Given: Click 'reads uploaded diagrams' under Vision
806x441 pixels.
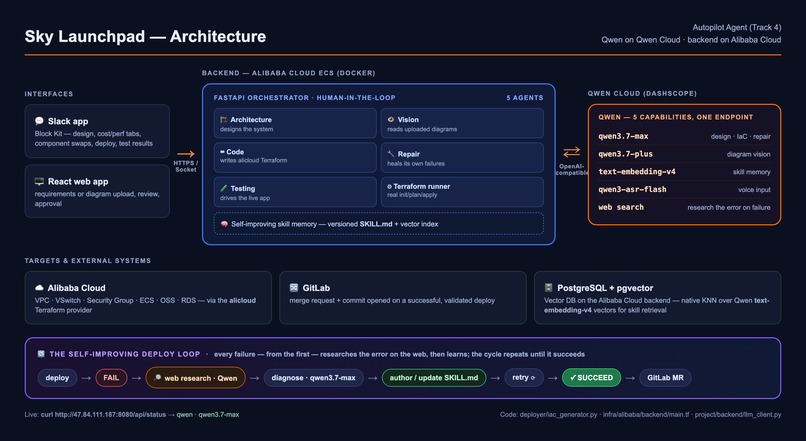Looking at the screenshot, I should (x=422, y=129).
